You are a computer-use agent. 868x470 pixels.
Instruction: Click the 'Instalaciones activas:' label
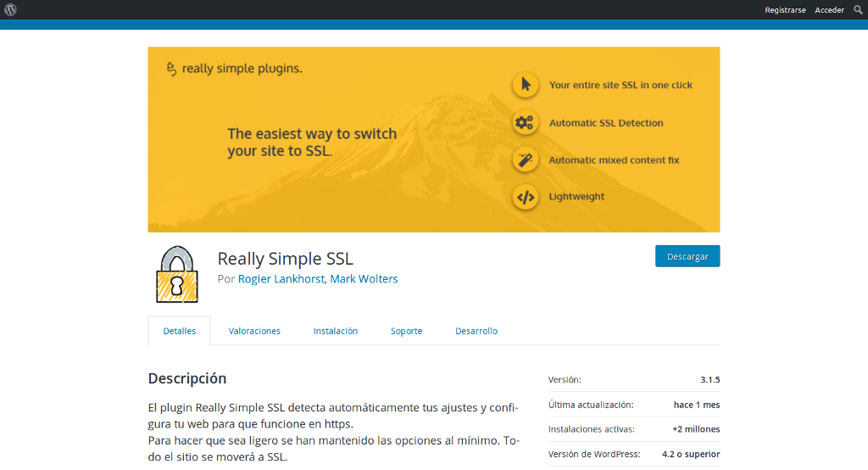pyautogui.click(x=591, y=429)
